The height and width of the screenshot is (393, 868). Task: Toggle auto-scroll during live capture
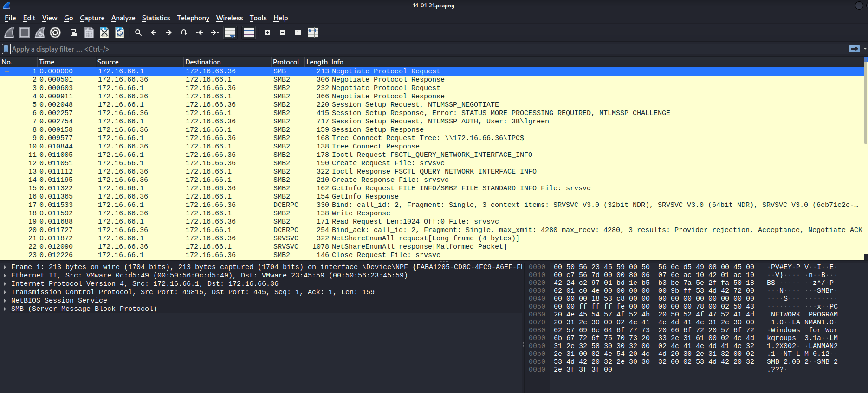(230, 32)
